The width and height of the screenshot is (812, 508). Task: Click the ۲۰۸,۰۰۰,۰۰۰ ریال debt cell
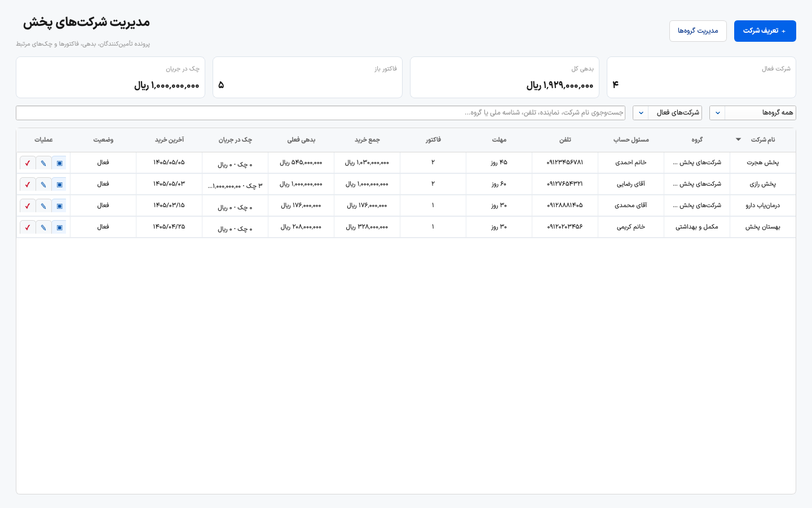click(x=301, y=227)
